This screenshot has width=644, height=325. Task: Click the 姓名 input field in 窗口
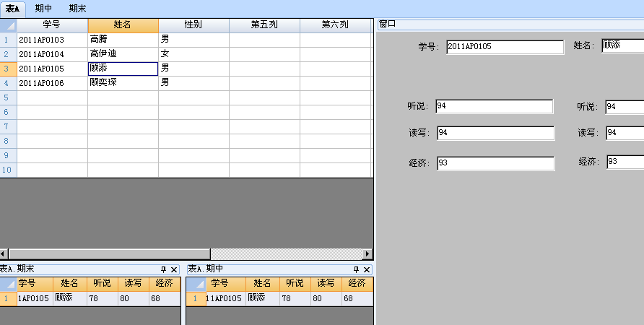622,45
